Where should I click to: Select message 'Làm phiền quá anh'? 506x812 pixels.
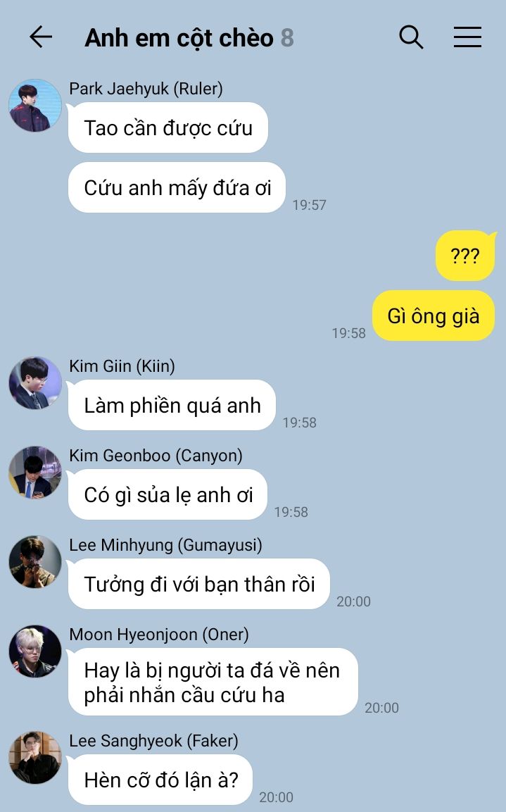click(x=172, y=406)
